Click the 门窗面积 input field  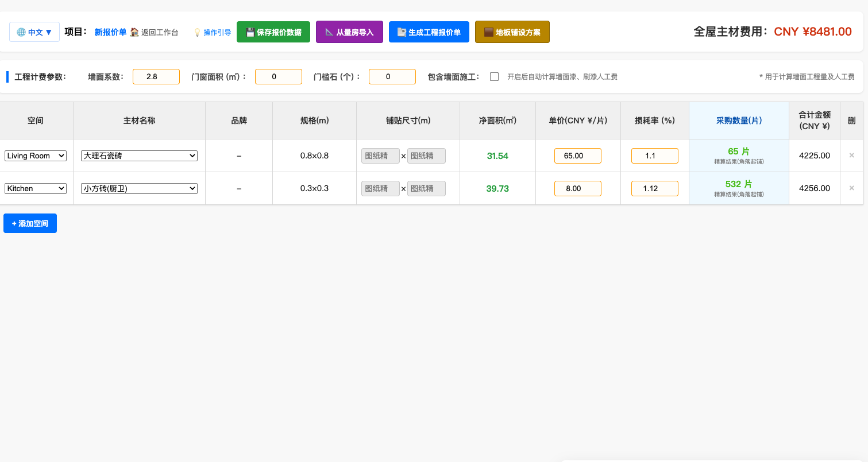279,77
